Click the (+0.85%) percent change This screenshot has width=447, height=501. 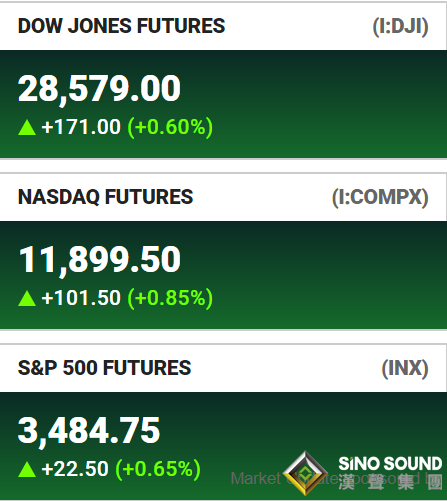click(x=170, y=298)
